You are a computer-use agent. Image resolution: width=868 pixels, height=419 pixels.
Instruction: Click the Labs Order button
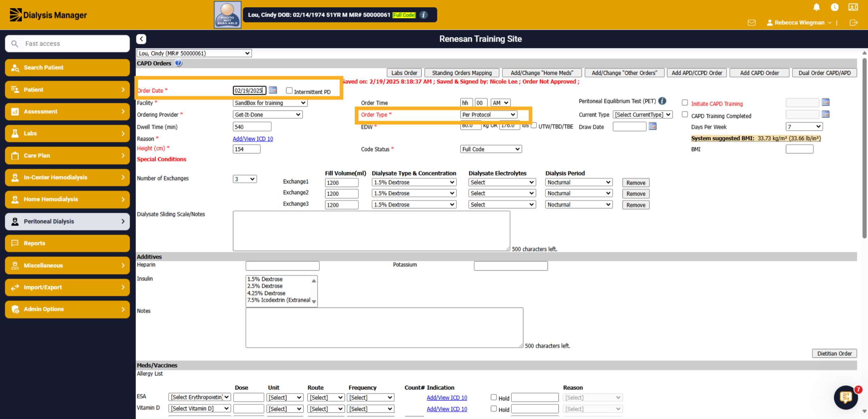(404, 73)
